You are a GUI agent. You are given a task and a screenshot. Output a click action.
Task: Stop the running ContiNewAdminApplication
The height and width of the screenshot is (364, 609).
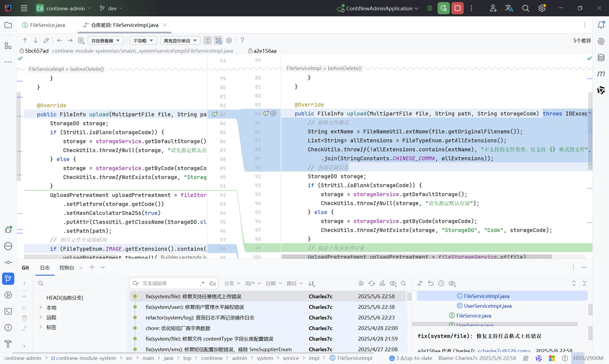tap(458, 8)
